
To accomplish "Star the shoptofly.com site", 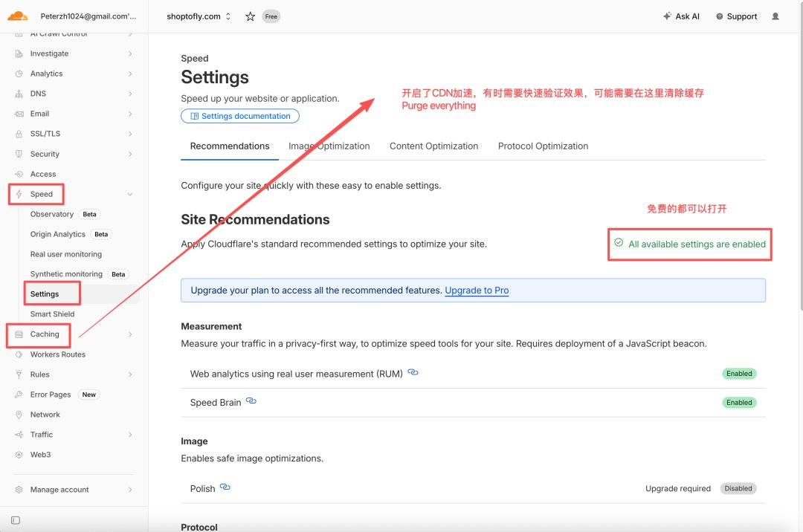I will [x=250, y=16].
